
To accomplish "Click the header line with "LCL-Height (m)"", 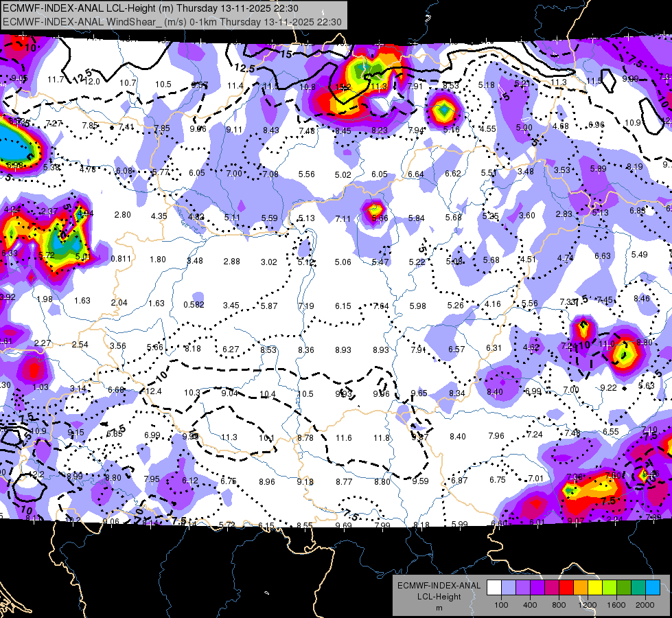I will [150, 8].
